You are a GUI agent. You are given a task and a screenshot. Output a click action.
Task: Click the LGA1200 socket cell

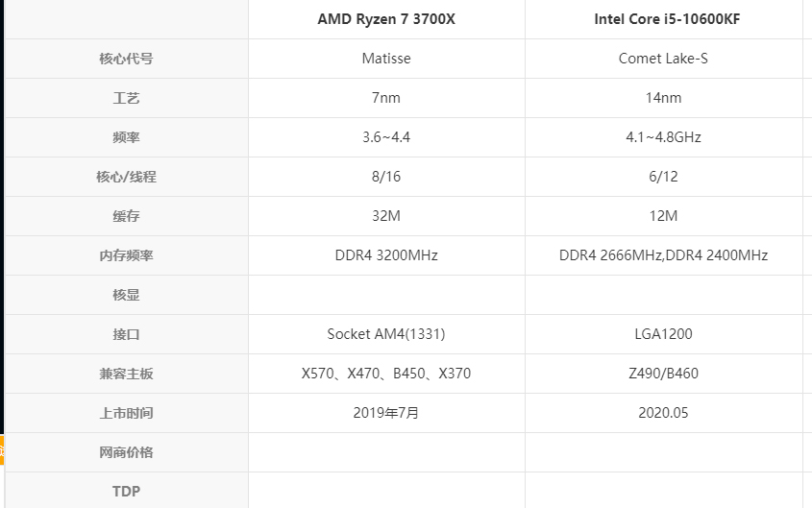click(663, 334)
